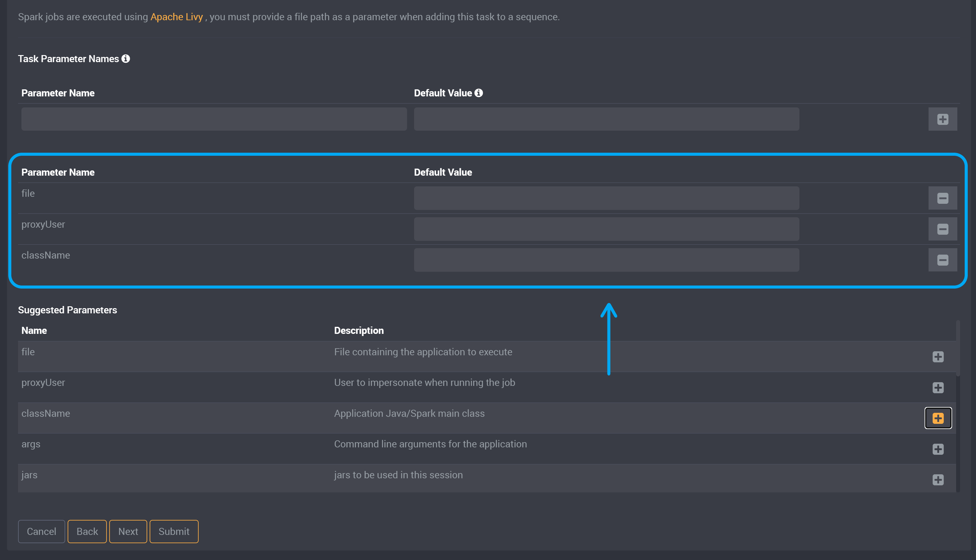The width and height of the screenshot is (976, 560).
Task: Add the suggested proxyUser parameter
Action: coord(938,387)
